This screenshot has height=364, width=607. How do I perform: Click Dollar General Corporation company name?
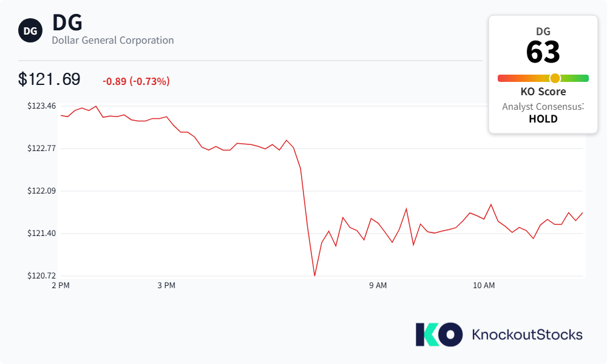point(113,40)
